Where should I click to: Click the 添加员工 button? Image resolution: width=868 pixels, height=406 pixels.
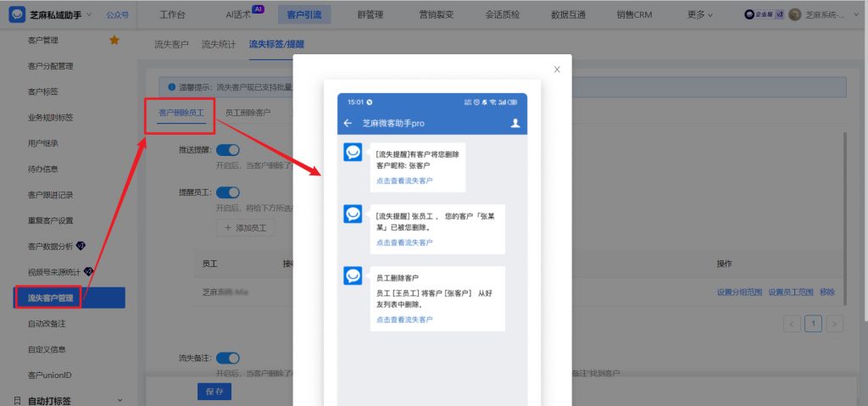coord(245,228)
